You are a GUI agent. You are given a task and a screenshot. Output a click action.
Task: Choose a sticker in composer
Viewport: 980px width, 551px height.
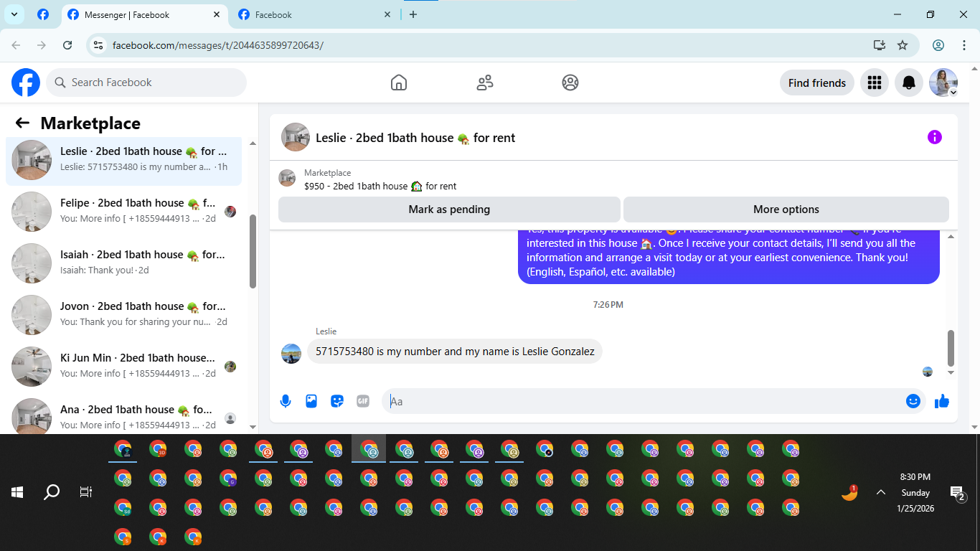point(337,401)
